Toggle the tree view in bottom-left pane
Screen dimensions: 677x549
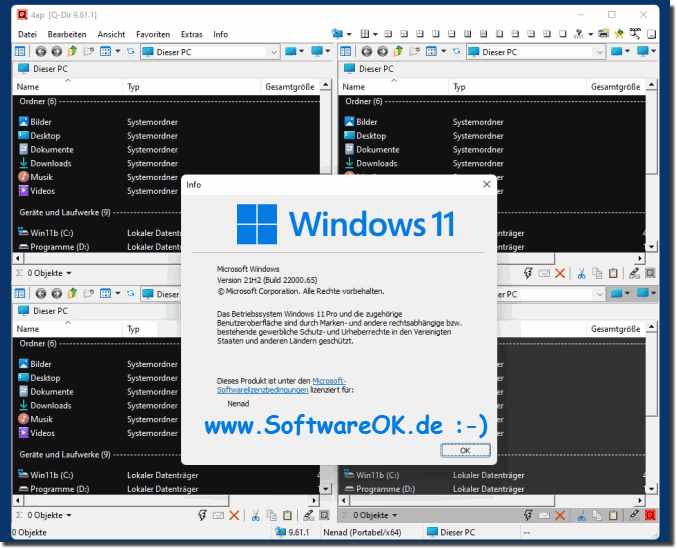tap(20, 294)
